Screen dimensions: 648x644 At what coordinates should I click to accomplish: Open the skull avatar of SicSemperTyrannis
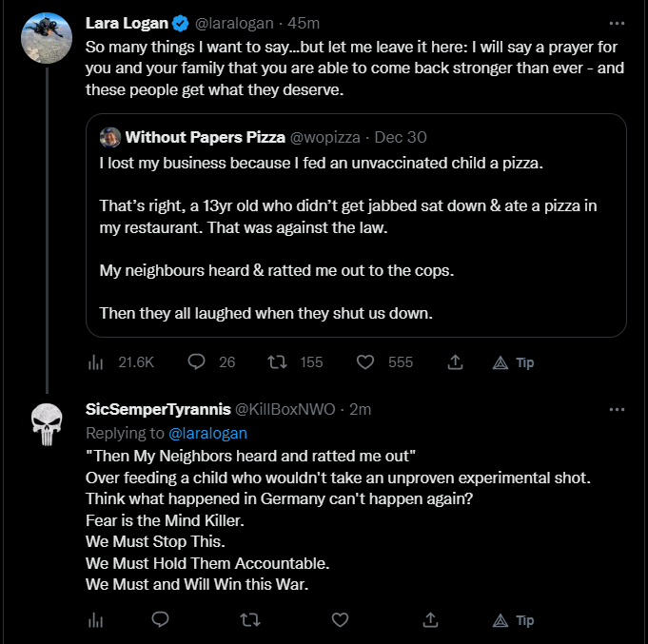click(46, 425)
